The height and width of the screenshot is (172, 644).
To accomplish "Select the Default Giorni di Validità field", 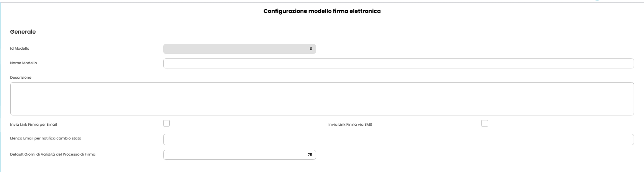I will (239, 155).
